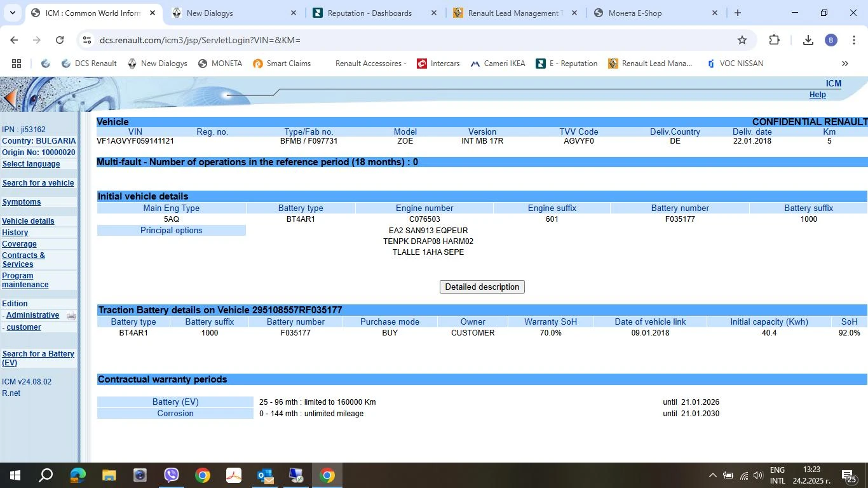Screen dimensions: 868x488
Task: Open the Symptoms link
Action: point(22,202)
